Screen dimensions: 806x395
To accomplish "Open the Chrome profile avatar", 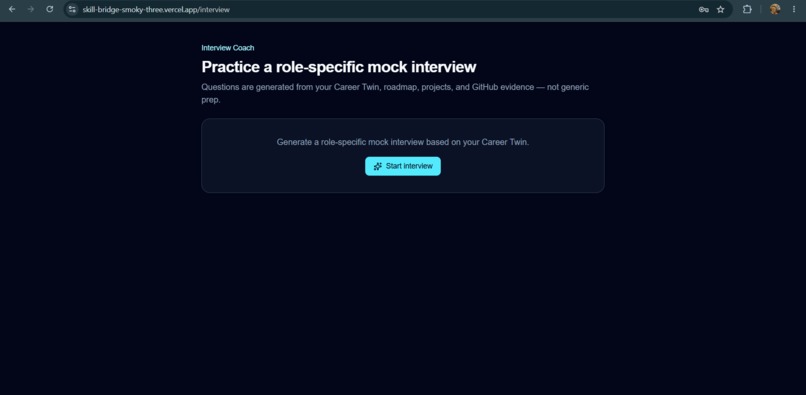I will (x=775, y=9).
